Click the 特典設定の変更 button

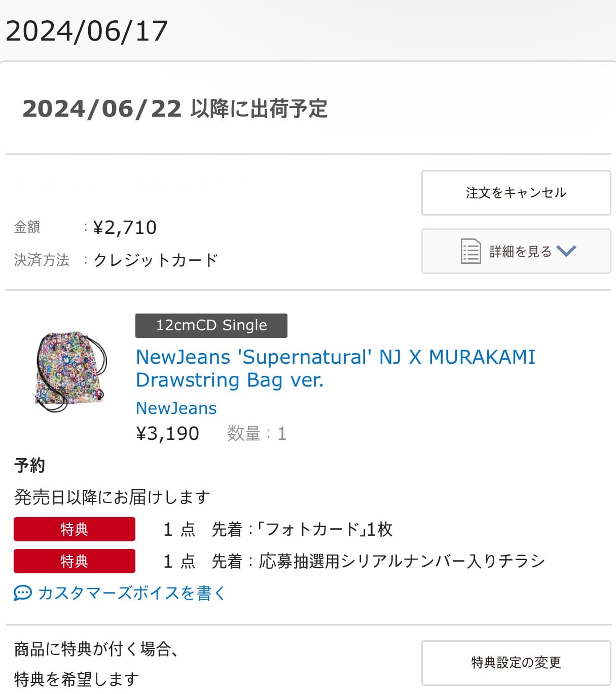click(516, 663)
